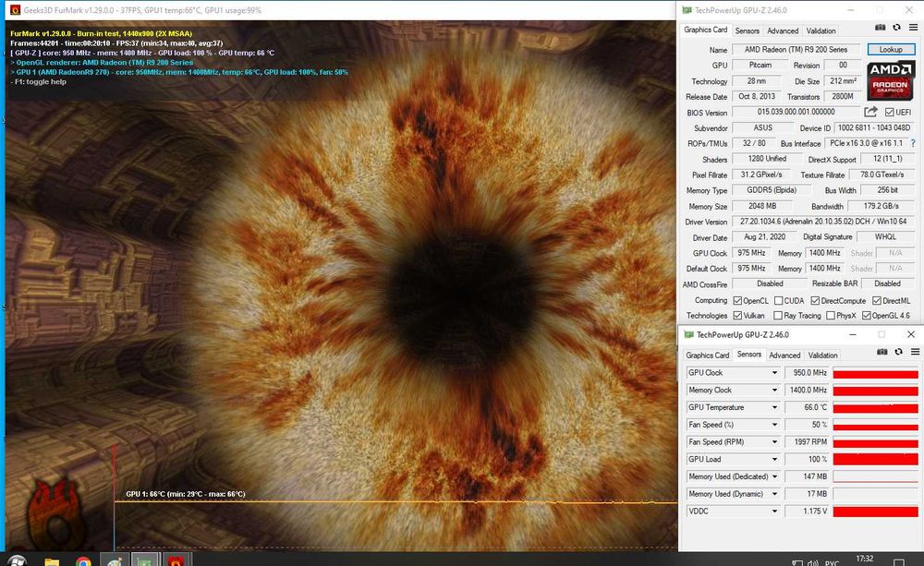Open hamburger menu in upper GPU-Z window
The width and height of the screenshot is (924, 566).
[914, 28]
